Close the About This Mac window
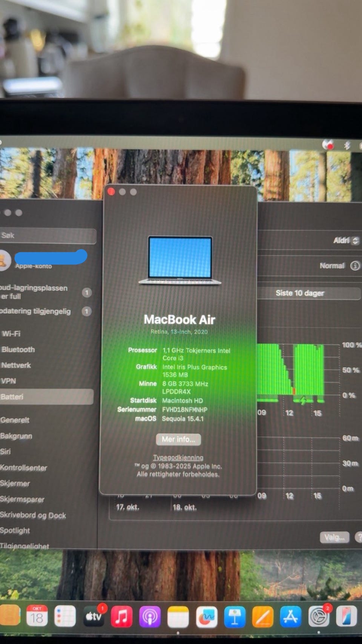This screenshot has width=362, height=644. tap(111, 192)
